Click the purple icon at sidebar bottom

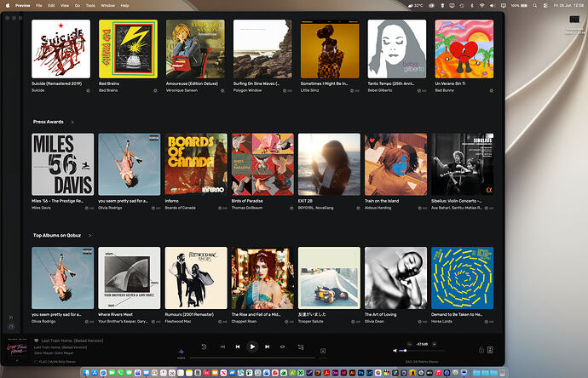(11, 327)
